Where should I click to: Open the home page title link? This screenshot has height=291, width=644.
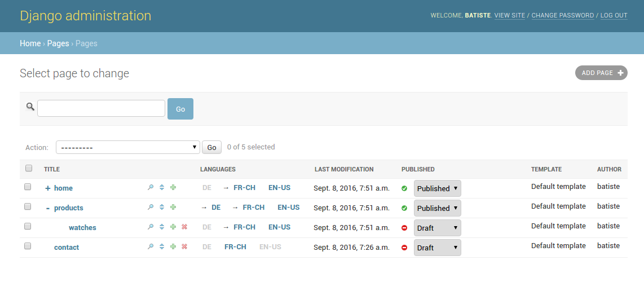click(63, 188)
